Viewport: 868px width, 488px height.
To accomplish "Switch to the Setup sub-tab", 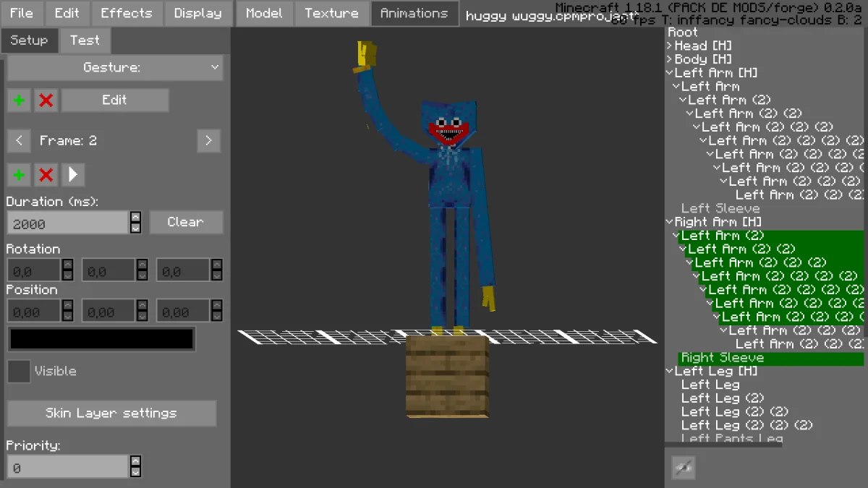I will pyautogui.click(x=29, y=40).
